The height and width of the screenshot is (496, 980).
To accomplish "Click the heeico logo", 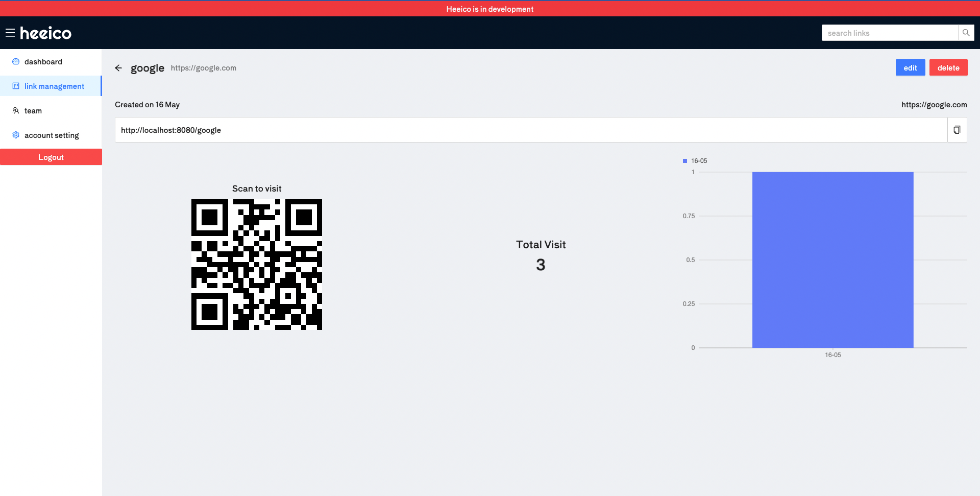I will click(x=45, y=33).
